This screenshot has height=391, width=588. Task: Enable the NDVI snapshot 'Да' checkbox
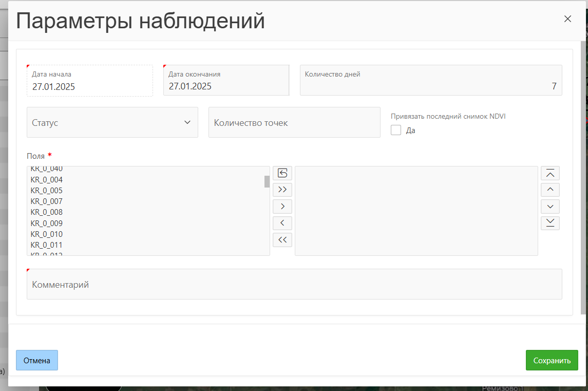396,131
